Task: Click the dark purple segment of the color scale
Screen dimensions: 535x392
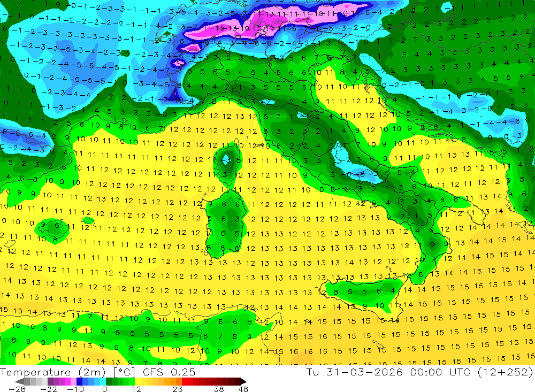Action: [50, 381]
